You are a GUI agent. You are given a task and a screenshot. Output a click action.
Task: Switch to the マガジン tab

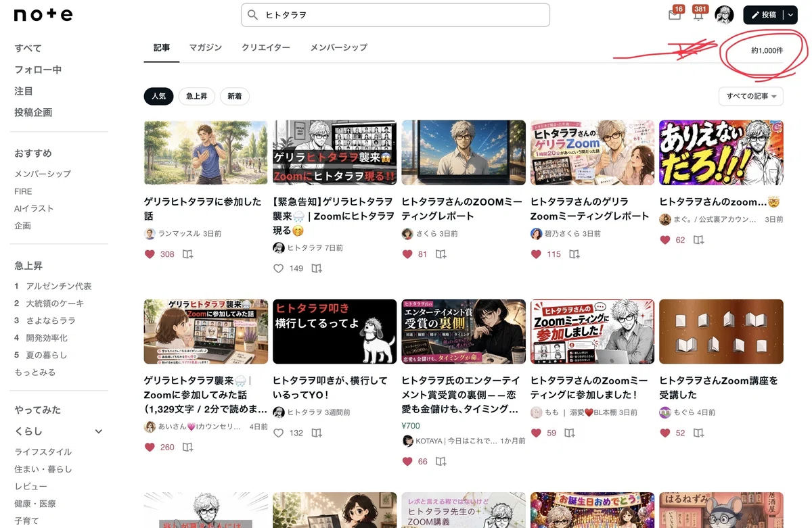[206, 48]
